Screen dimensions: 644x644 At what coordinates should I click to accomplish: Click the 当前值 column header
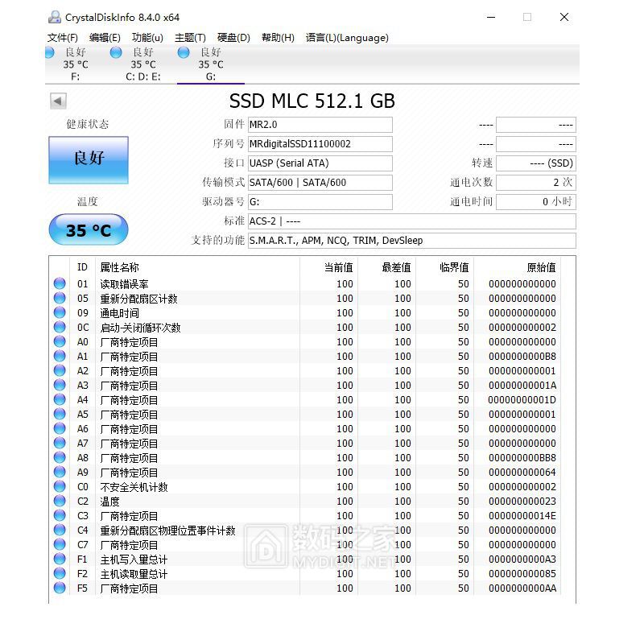[338, 267]
